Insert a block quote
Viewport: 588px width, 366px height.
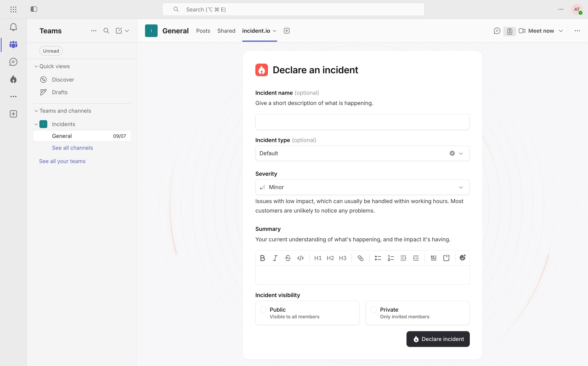(x=434, y=258)
